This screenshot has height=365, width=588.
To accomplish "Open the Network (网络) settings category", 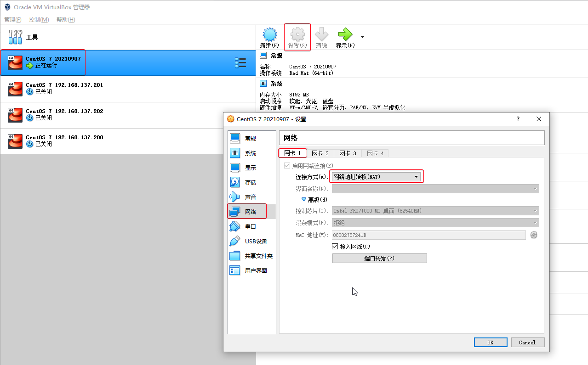I will click(x=251, y=212).
